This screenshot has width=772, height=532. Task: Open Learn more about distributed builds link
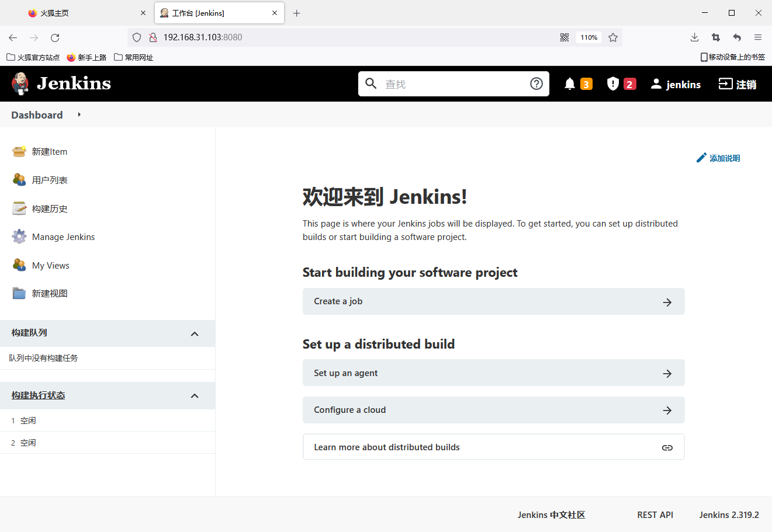[x=493, y=447]
